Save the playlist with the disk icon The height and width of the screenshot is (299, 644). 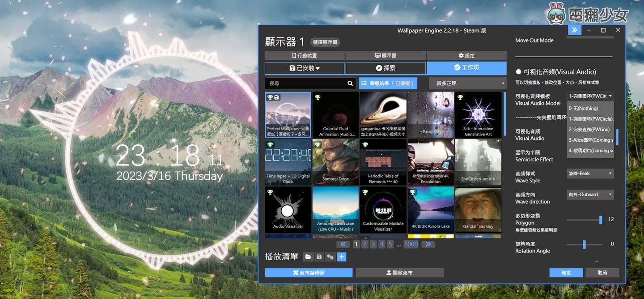pyautogui.click(x=319, y=257)
